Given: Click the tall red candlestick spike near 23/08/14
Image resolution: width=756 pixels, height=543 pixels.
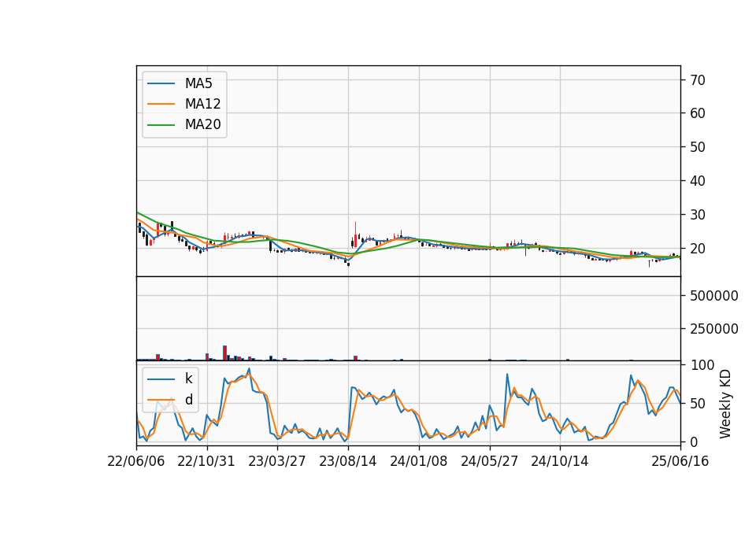Looking at the screenshot, I should (355, 234).
